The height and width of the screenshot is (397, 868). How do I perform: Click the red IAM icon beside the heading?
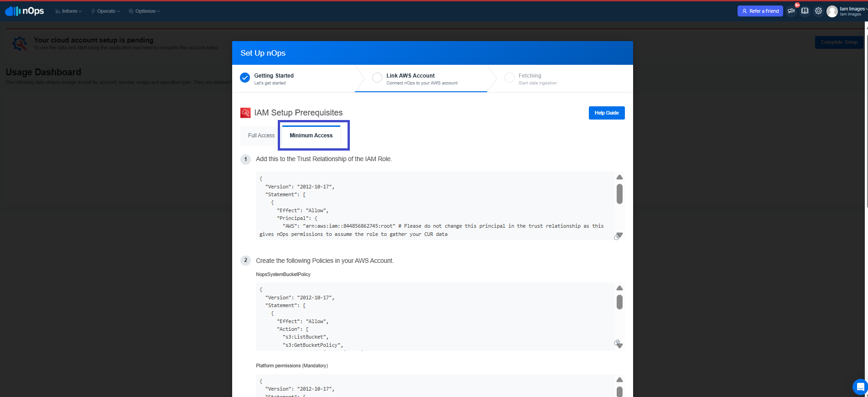click(245, 113)
